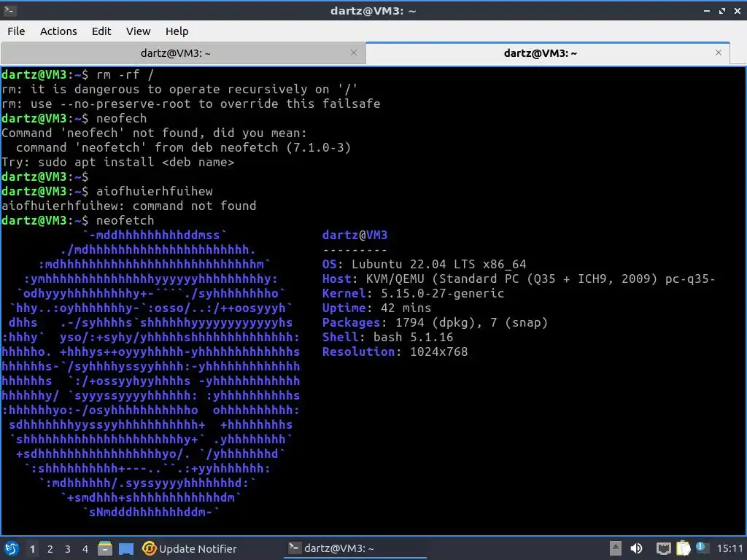The width and height of the screenshot is (747, 560).
Task: Click the Host KVM/QEMU line
Action: pyautogui.click(x=519, y=279)
